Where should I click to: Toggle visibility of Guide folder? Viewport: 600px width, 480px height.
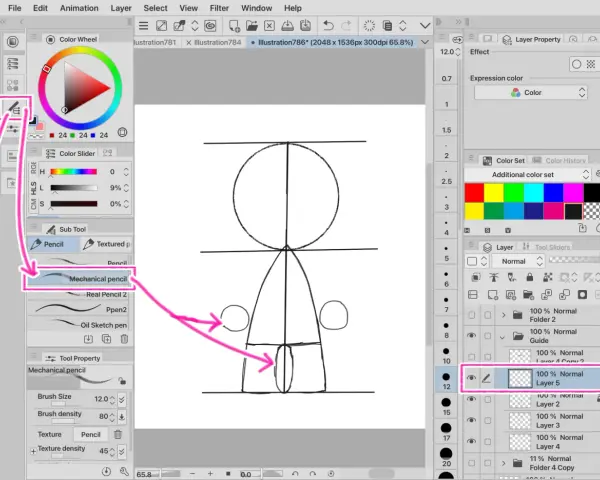point(471,336)
